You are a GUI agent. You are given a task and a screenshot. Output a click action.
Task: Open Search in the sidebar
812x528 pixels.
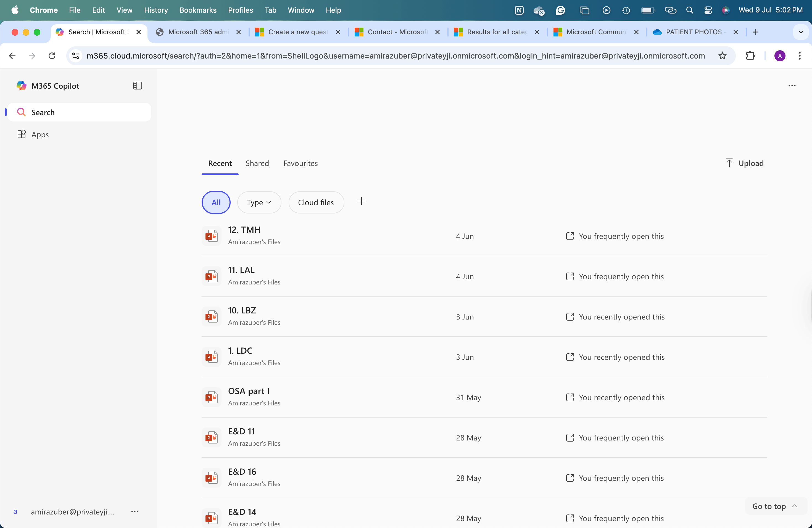(x=79, y=112)
